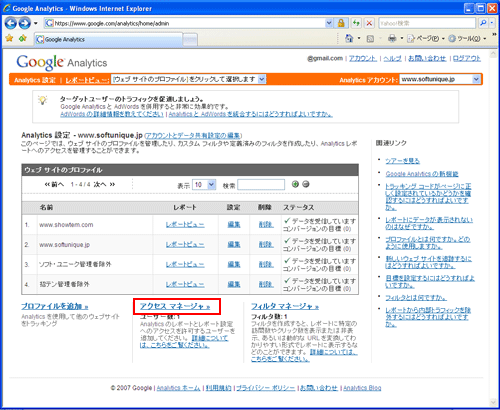Image resolution: width=500 pixels, height=410 pixels.
Task: Click the gray minus collapse icon
Action: [x=306, y=184]
